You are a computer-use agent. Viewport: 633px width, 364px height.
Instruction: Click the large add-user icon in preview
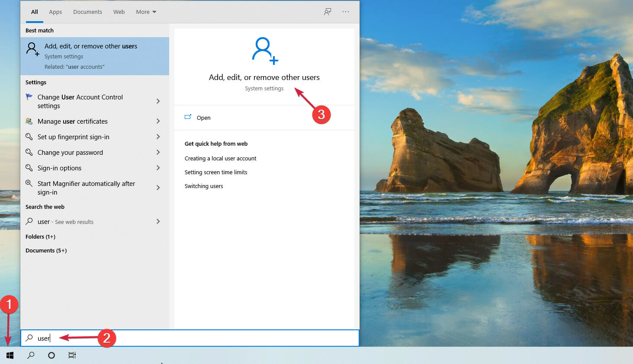264,51
